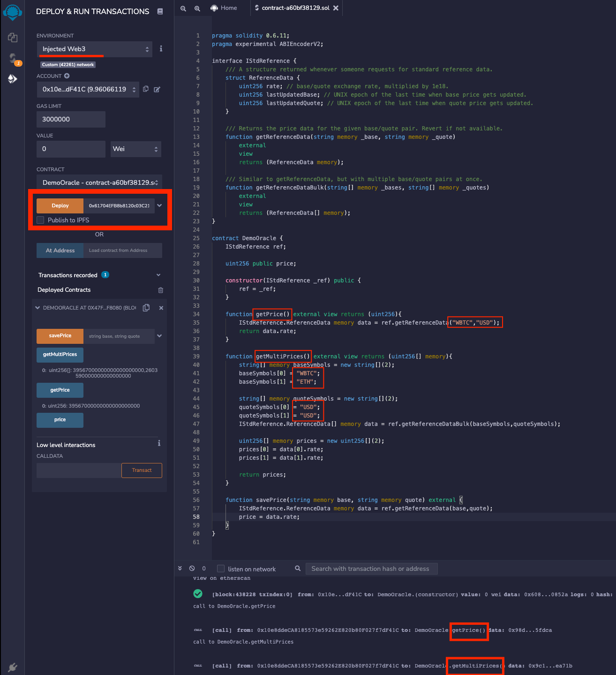
Task: Open the File Explorer from the sidebar
Action: click(13, 38)
